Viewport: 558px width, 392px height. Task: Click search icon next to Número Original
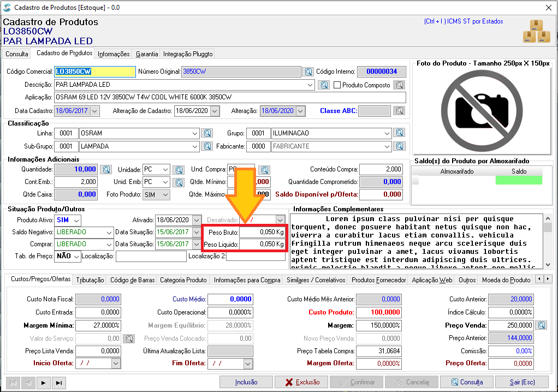click(x=308, y=72)
